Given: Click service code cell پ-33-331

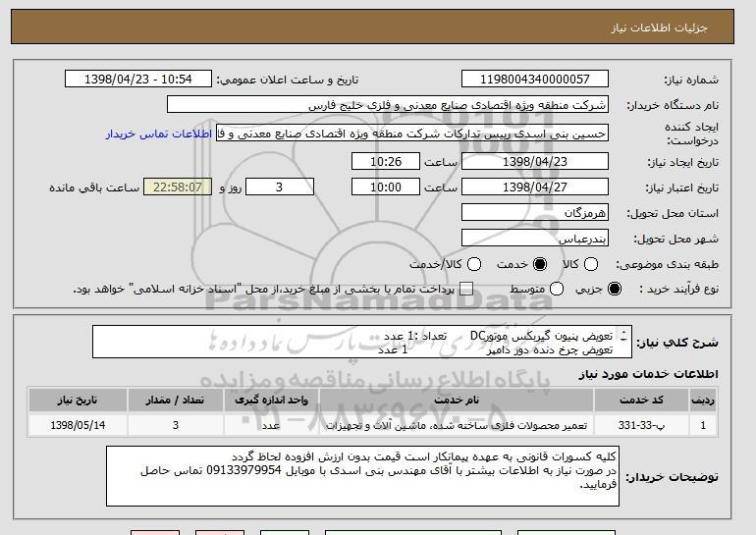Looking at the screenshot, I should [x=641, y=425].
